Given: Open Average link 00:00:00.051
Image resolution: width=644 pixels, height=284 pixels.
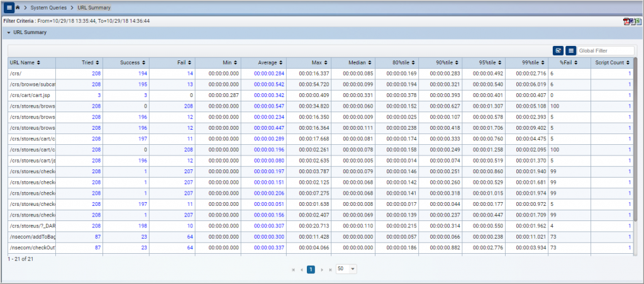Looking at the screenshot, I should [269, 204].
